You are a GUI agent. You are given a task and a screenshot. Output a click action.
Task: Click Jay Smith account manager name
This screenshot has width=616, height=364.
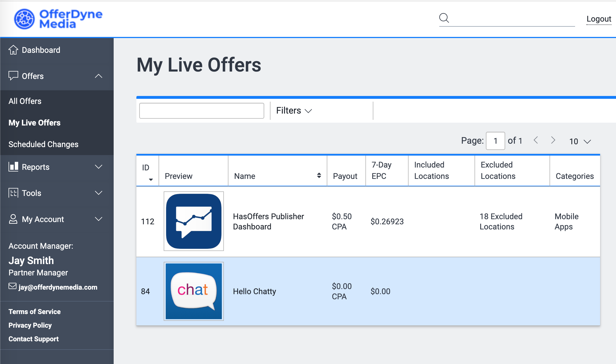pos(31,260)
